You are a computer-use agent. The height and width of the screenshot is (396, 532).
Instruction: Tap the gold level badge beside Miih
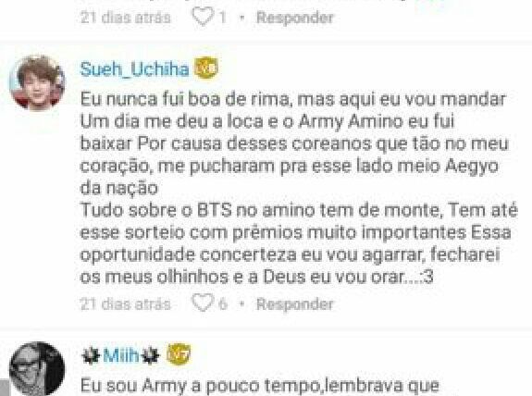tap(179, 354)
